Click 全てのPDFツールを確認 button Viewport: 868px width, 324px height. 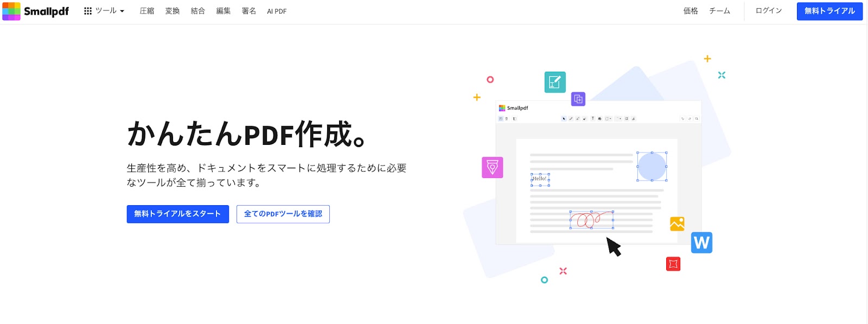[x=283, y=214]
